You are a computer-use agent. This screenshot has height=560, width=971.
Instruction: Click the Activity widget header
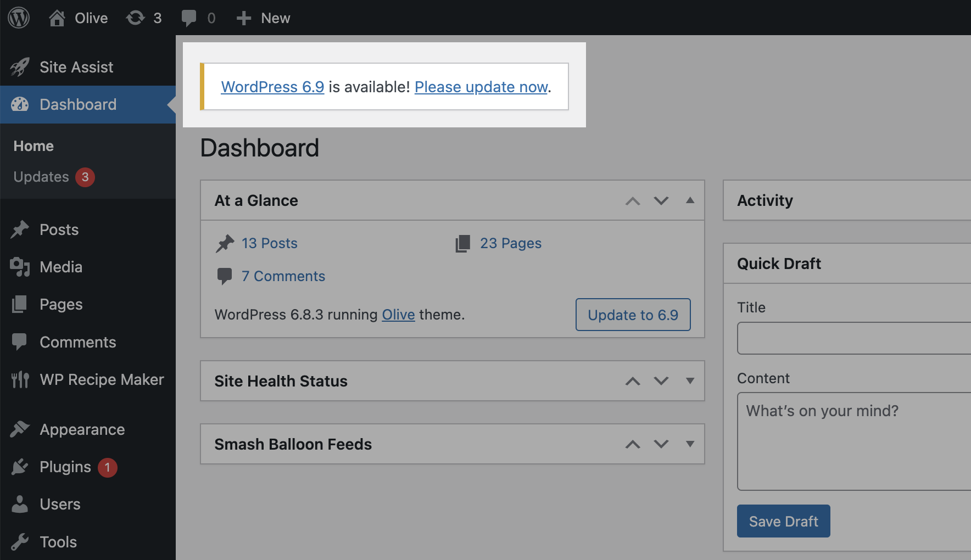pos(847,200)
